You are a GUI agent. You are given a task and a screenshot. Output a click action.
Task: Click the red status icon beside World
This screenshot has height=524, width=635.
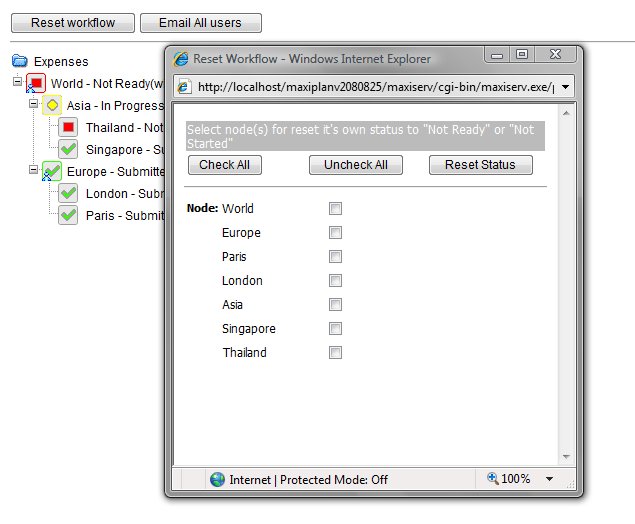[36, 83]
